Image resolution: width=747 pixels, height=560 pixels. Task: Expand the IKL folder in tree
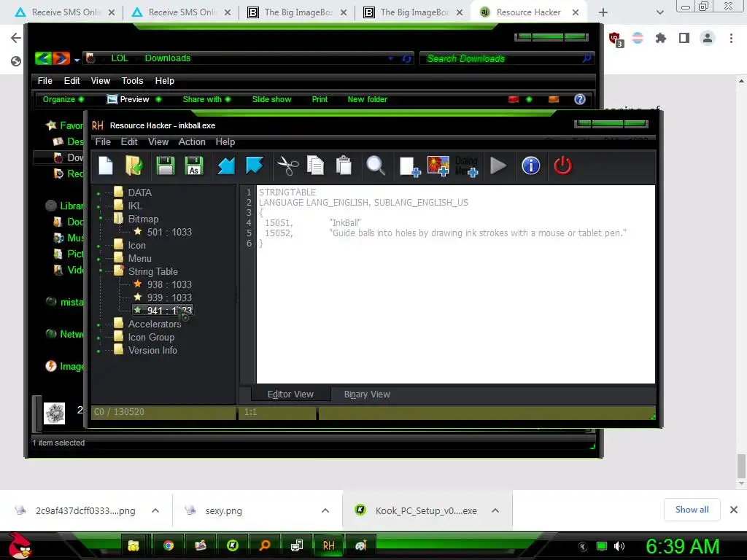(98, 206)
